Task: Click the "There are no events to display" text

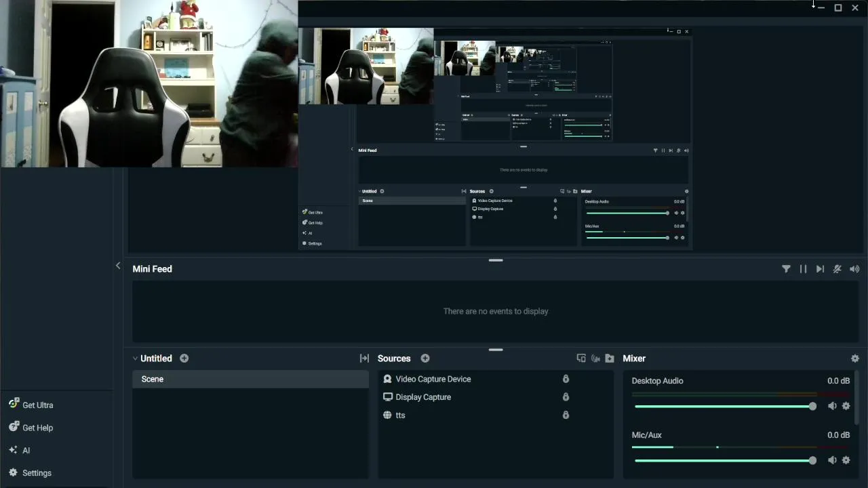Action: 496,311
